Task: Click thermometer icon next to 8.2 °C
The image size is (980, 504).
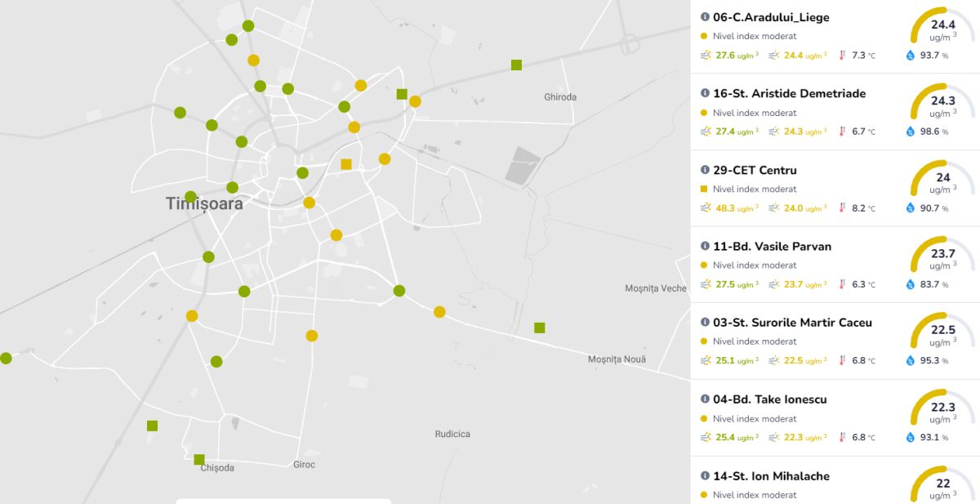Action: (842, 208)
